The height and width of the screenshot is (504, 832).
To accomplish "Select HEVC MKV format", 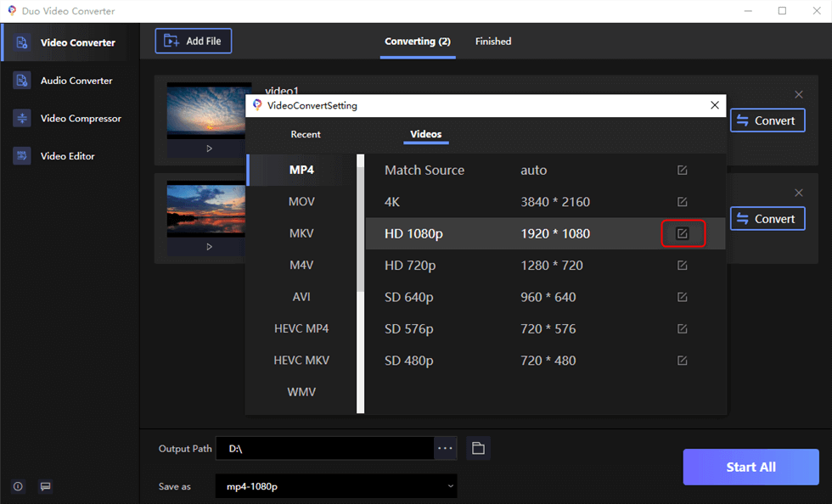I will click(x=301, y=361).
